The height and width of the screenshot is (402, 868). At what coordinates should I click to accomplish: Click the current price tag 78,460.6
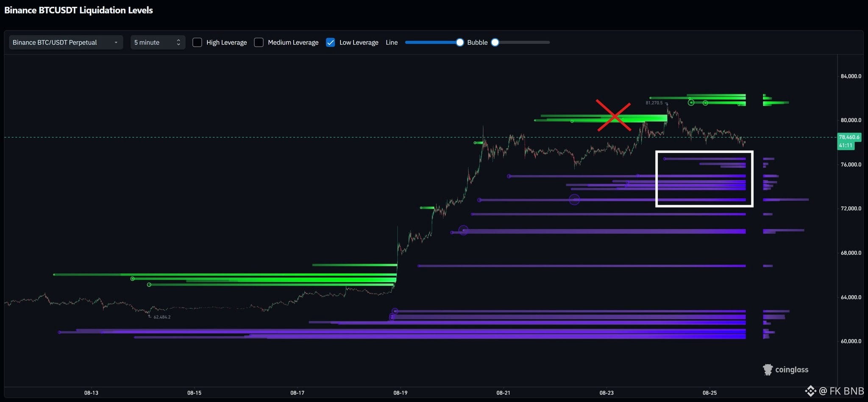[x=849, y=137]
